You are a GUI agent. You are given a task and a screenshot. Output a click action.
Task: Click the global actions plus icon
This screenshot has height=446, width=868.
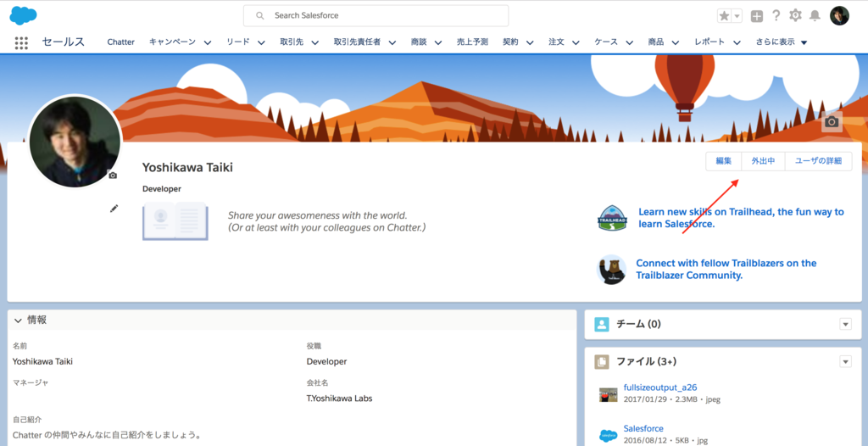(756, 16)
